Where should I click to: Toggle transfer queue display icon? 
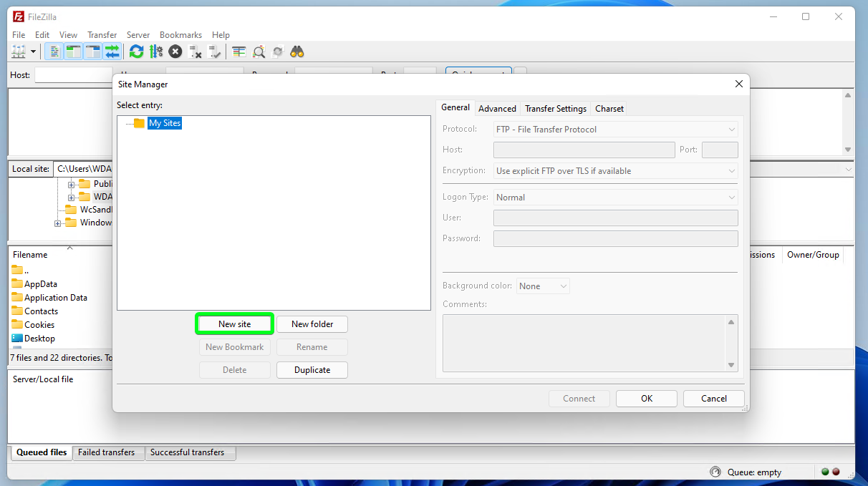coord(112,52)
